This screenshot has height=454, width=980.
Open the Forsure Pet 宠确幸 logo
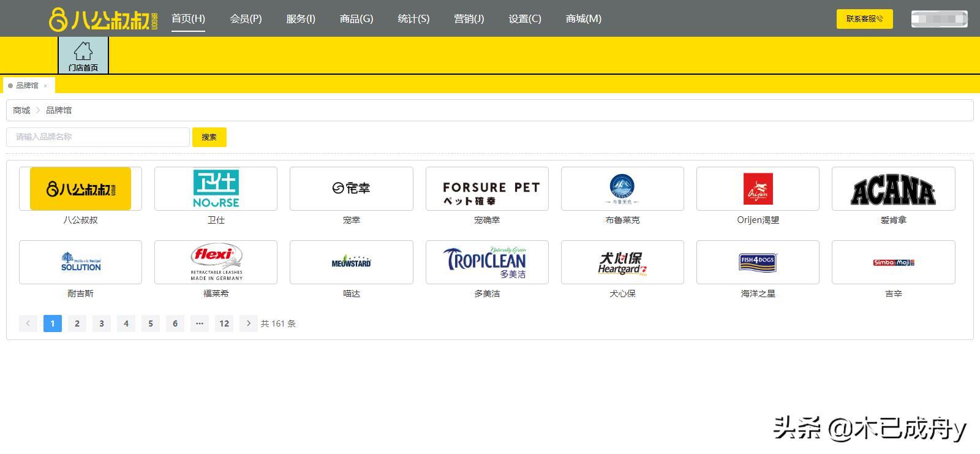coord(487,189)
